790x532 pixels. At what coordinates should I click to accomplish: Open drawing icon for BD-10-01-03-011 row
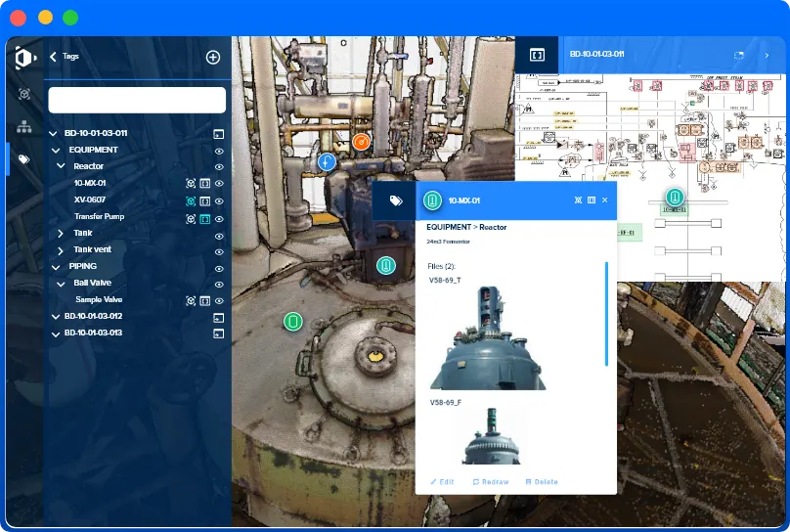[219, 134]
